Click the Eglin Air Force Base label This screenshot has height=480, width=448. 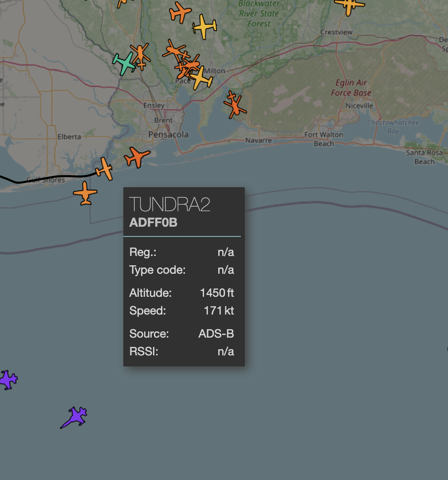(351, 88)
